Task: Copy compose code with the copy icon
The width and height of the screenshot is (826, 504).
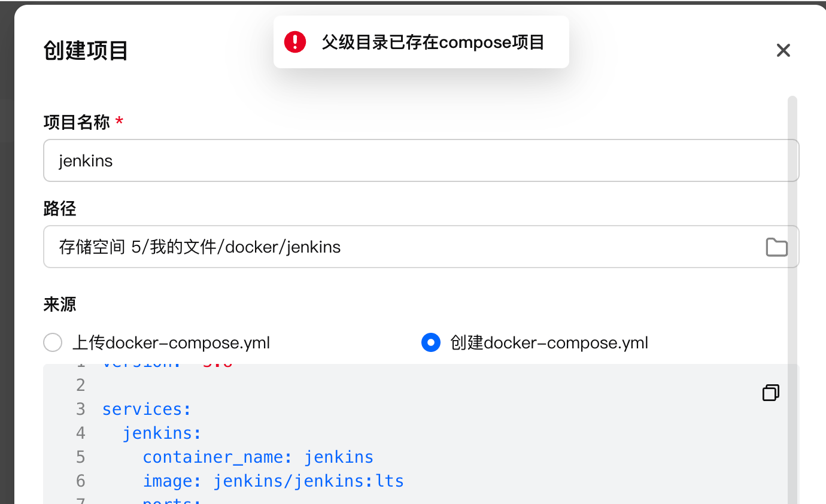Action: [770, 393]
